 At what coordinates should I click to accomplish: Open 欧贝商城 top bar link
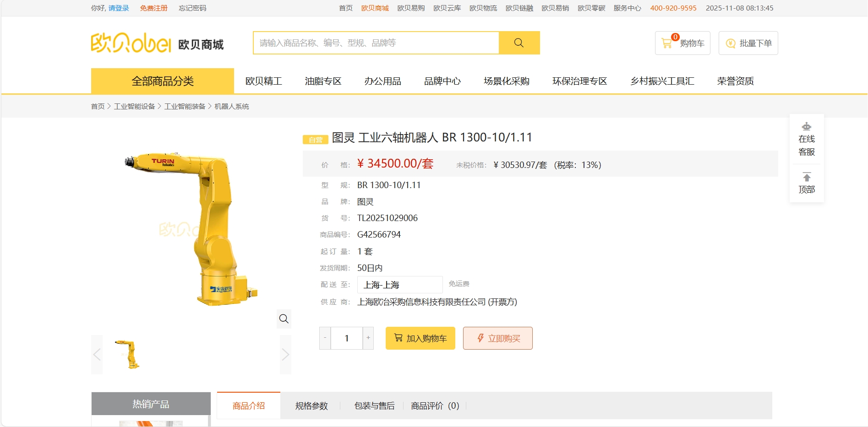coord(375,8)
